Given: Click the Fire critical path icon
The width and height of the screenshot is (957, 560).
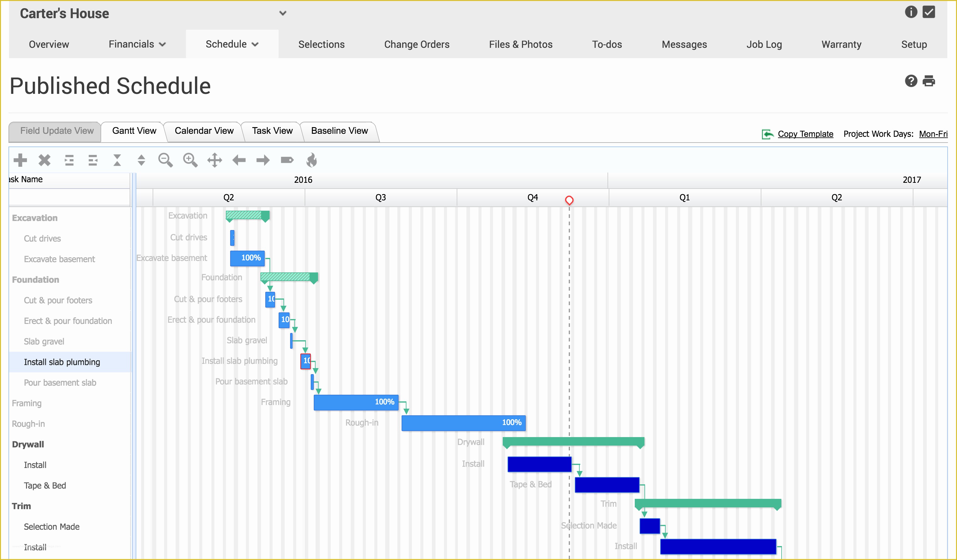Looking at the screenshot, I should click(311, 161).
